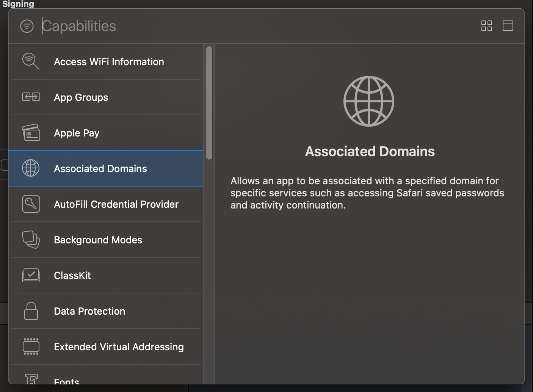Click the ClassKit checkmark icon

pyautogui.click(x=31, y=275)
